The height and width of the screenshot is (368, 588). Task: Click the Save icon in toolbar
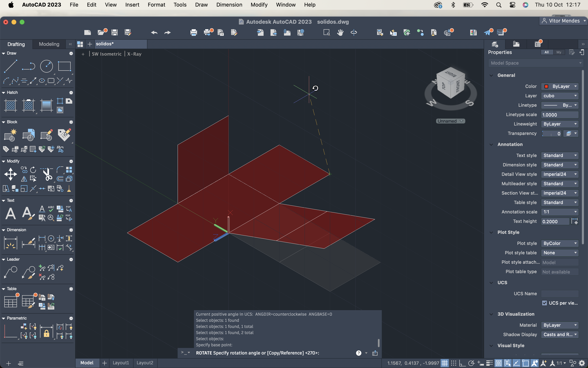click(x=115, y=32)
